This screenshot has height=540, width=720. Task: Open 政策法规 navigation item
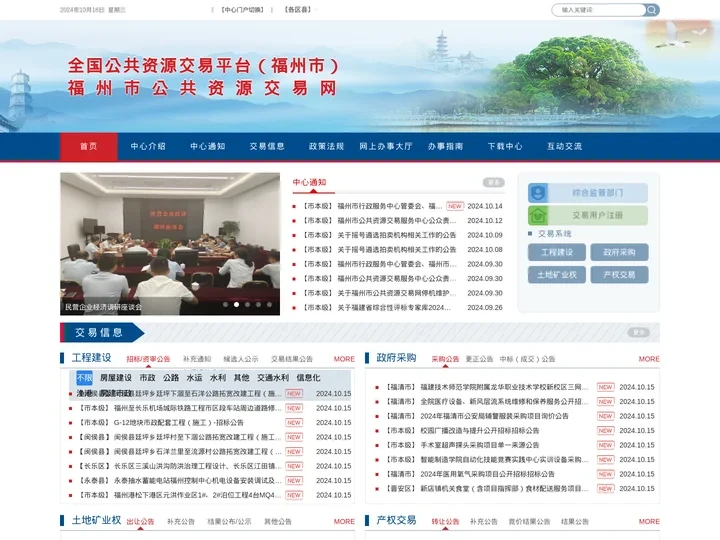(x=326, y=146)
